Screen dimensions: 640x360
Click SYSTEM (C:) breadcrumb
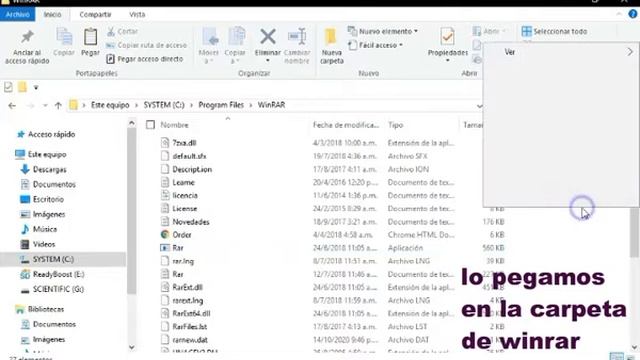coord(164,105)
